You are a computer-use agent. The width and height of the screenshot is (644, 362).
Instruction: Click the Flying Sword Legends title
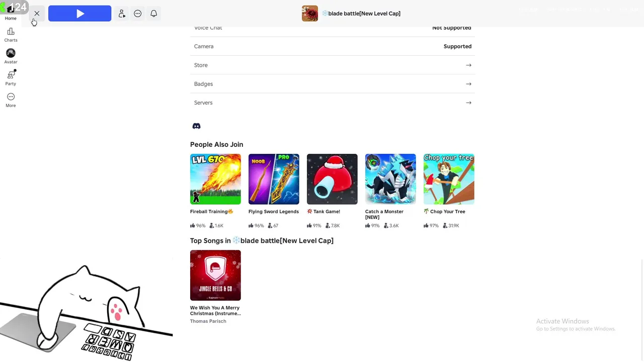click(x=274, y=212)
